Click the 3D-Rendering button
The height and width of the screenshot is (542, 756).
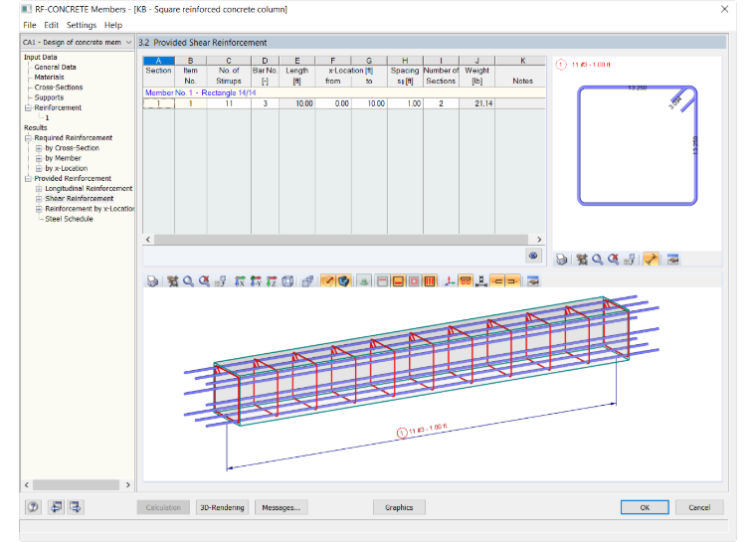[222, 507]
